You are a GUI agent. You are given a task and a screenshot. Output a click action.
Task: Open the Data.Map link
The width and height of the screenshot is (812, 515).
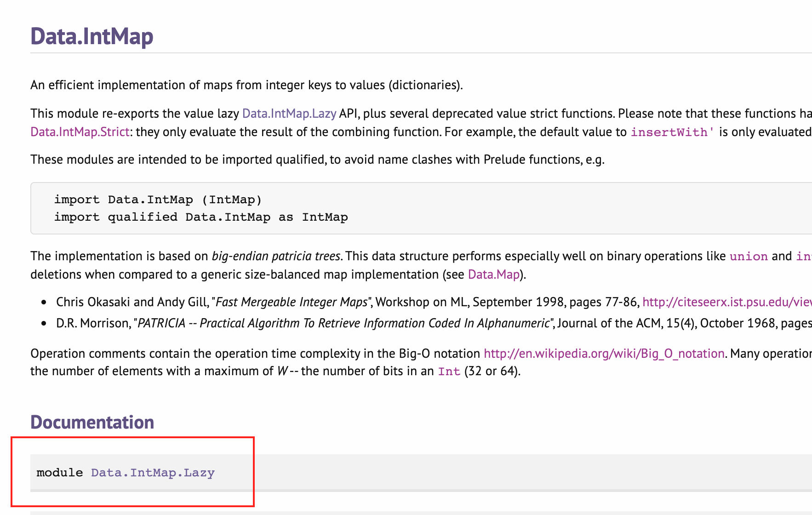[494, 275]
